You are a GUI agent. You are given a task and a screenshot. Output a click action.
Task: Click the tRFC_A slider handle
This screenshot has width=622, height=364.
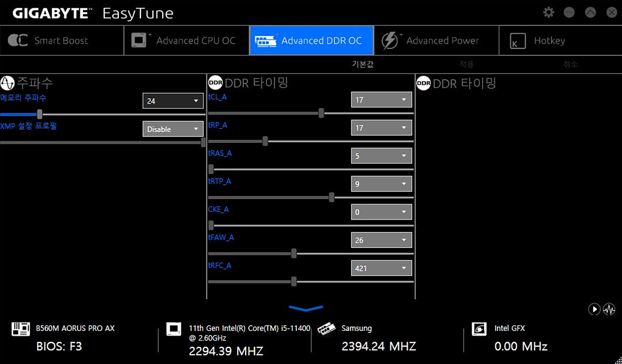(294, 281)
